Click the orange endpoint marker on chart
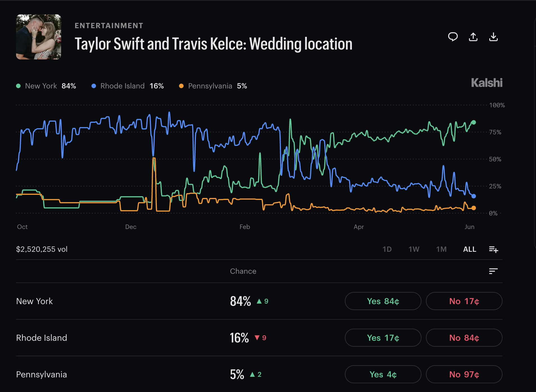536x392 pixels. tap(474, 208)
